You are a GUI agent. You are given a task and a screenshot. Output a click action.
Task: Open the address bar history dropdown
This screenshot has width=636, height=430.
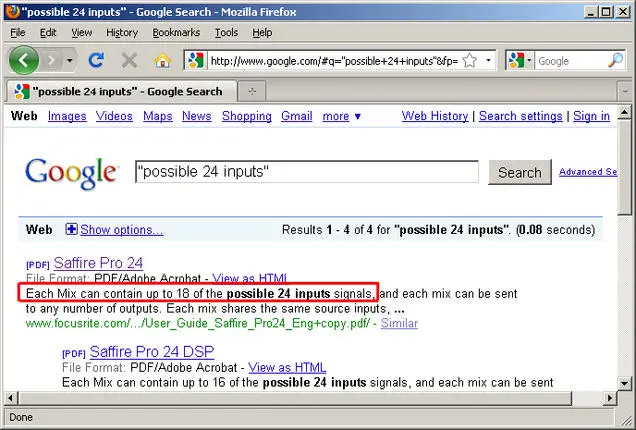tap(488, 61)
